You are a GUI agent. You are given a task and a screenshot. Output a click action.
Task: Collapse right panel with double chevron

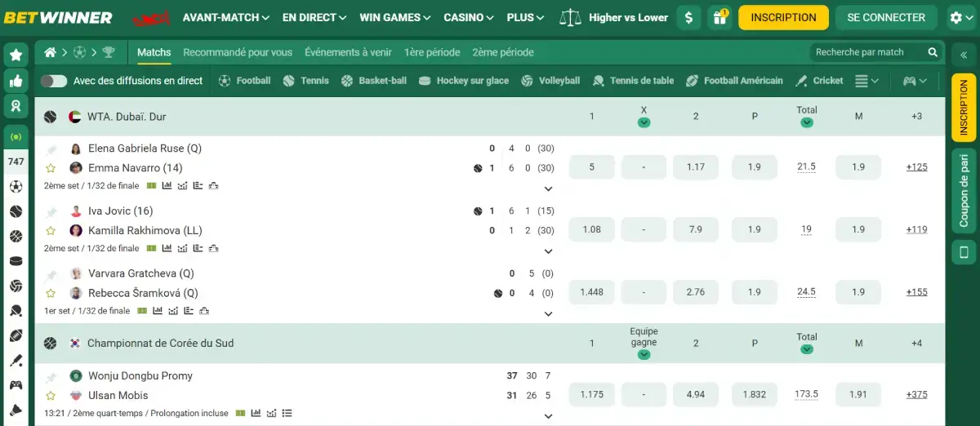964,55
